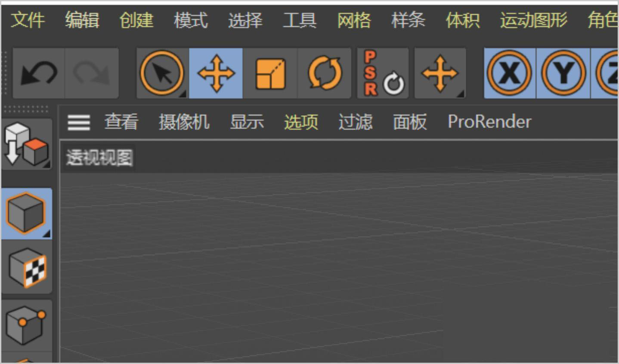The image size is (619, 364).
Task: Open the viewport 选项 menu
Action: coord(301,122)
